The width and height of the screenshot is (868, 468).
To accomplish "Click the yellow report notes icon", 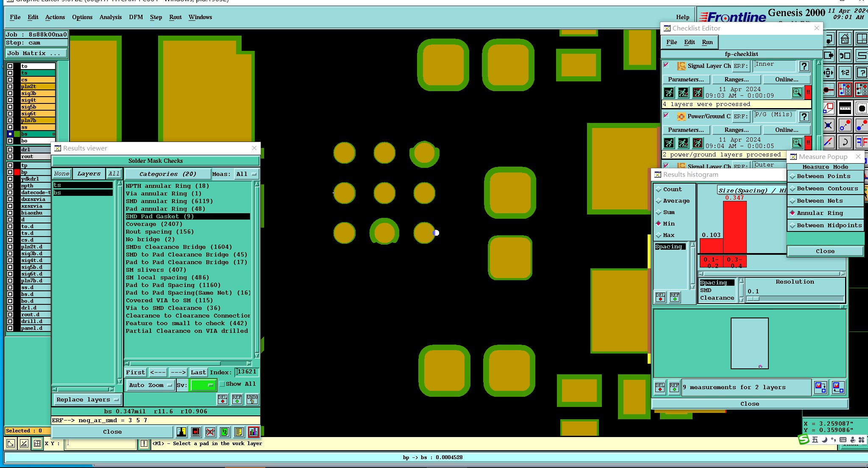I will tap(239, 432).
